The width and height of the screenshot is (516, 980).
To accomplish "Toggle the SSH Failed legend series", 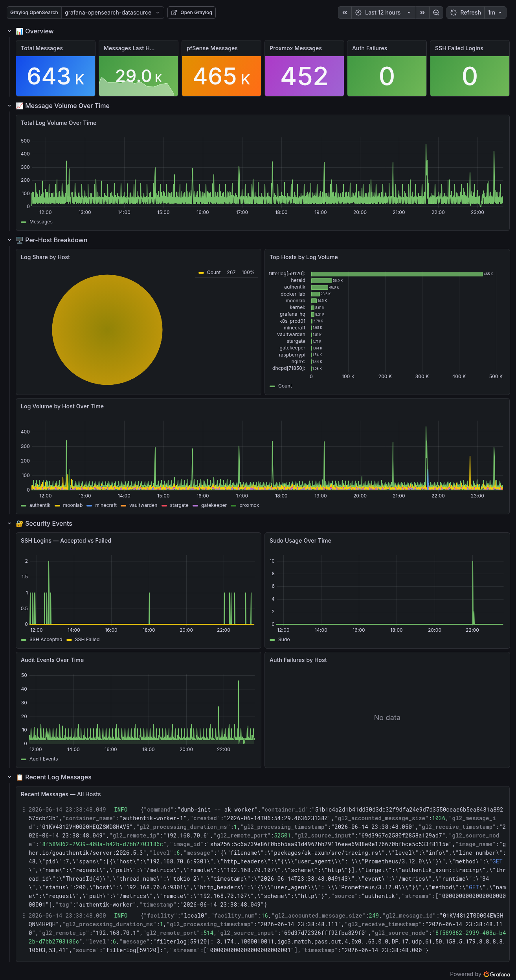I will point(87,640).
